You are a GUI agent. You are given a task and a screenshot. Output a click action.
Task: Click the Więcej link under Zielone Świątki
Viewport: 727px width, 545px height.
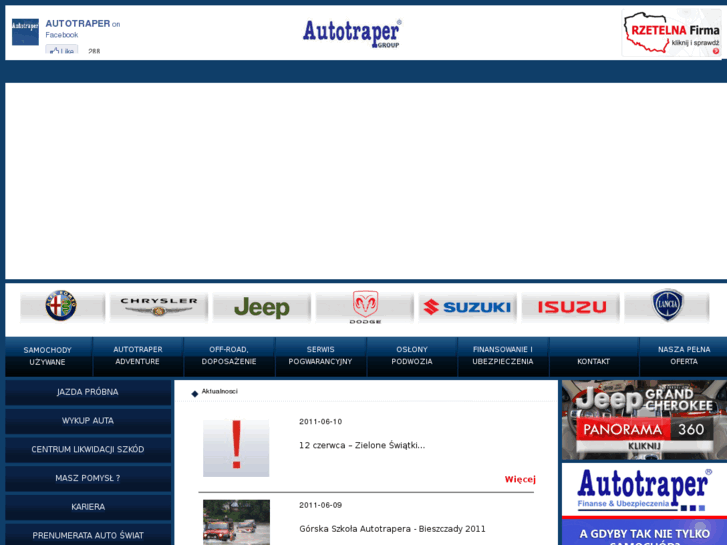[x=520, y=480]
